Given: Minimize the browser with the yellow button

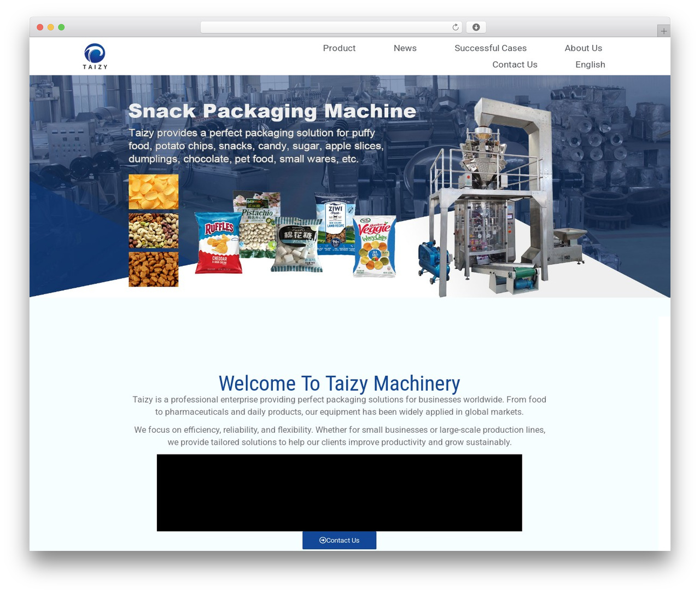Looking at the screenshot, I should click(50, 27).
